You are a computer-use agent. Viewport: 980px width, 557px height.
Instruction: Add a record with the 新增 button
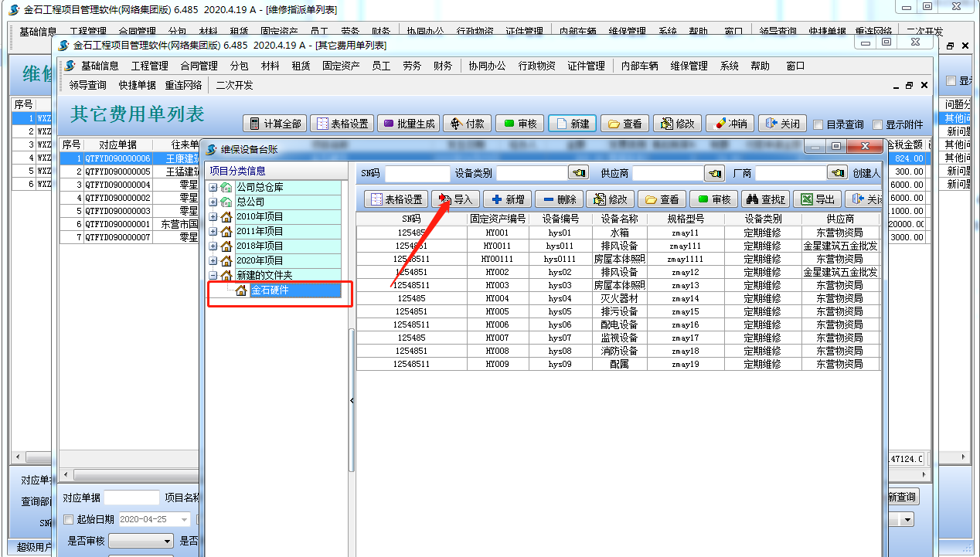click(x=508, y=199)
